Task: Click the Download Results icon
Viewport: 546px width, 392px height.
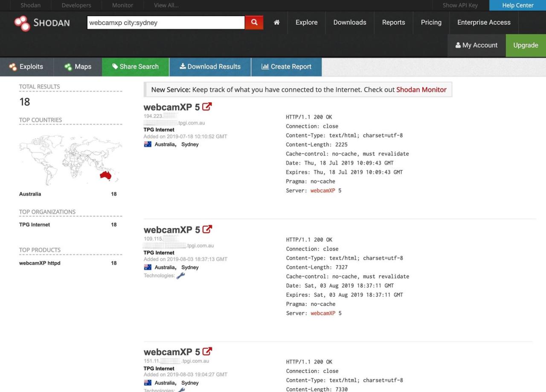Action: tap(182, 66)
